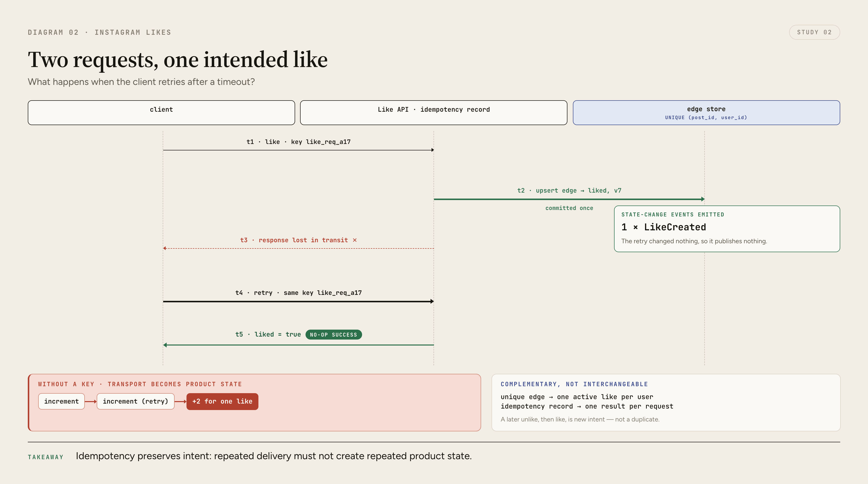Click the TAKEAWAY label
Image resolution: width=868 pixels, height=484 pixels.
[x=45, y=457]
